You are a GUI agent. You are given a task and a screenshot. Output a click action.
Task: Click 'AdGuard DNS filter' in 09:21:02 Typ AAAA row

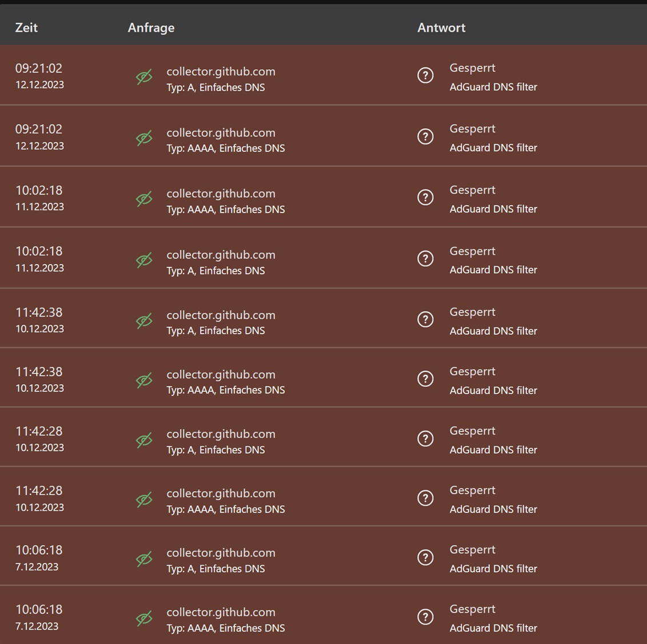[493, 147]
